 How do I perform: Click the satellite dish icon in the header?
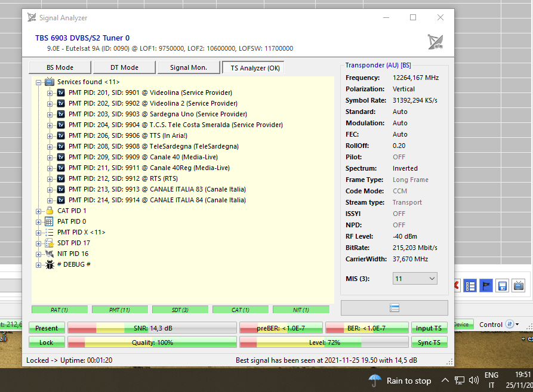[435, 42]
